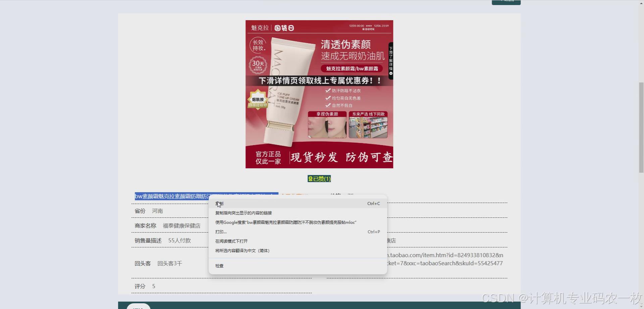The width and height of the screenshot is (644, 309).
Task: Click the rating value 5
Action: pyautogui.click(x=154, y=286)
